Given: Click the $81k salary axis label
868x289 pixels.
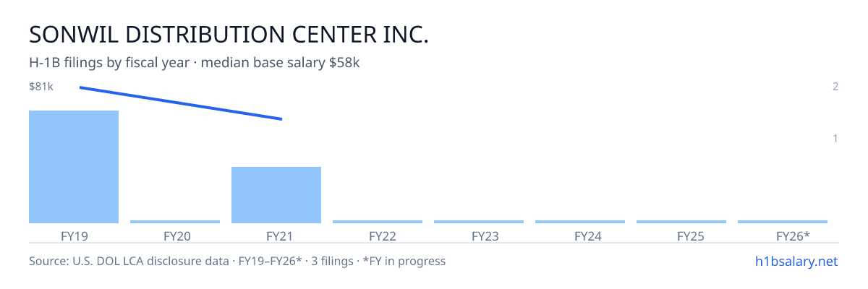Looking at the screenshot, I should tap(41, 87).
